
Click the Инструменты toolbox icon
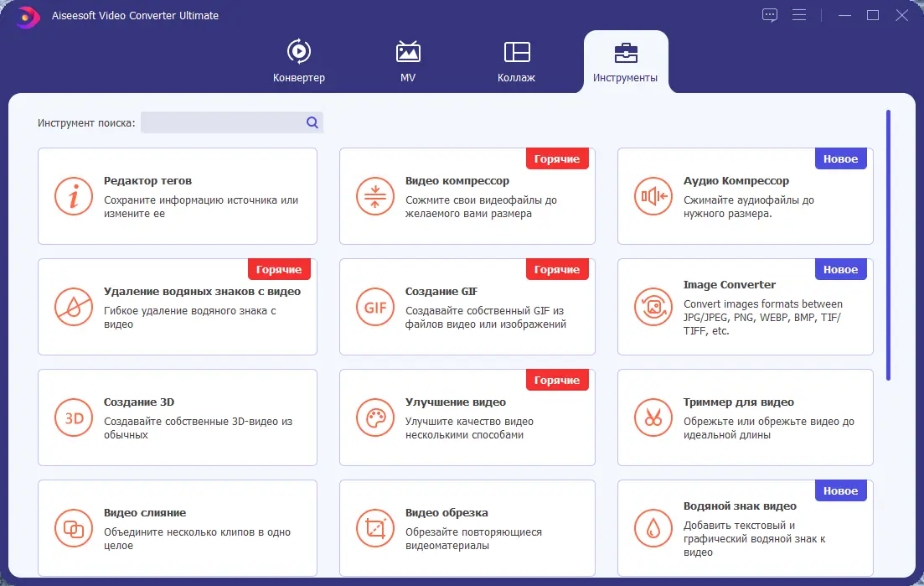click(x=626, y=53)
